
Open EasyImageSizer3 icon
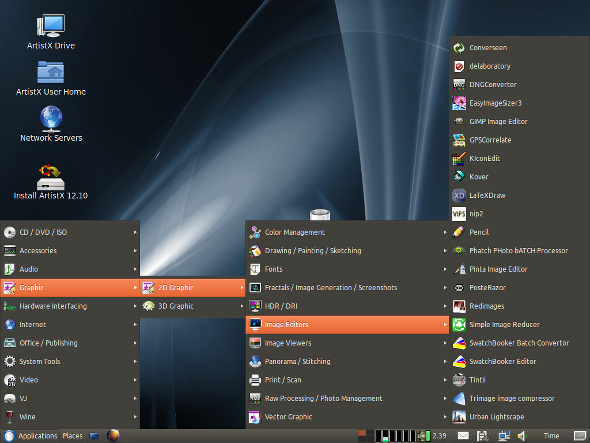click(459, 103)
